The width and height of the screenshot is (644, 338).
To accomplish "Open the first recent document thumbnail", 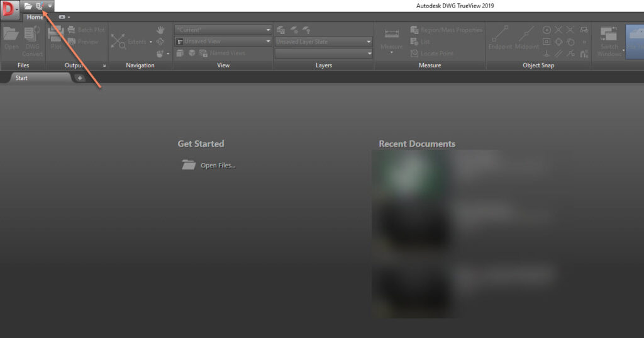I will click(x=411, y=174).
